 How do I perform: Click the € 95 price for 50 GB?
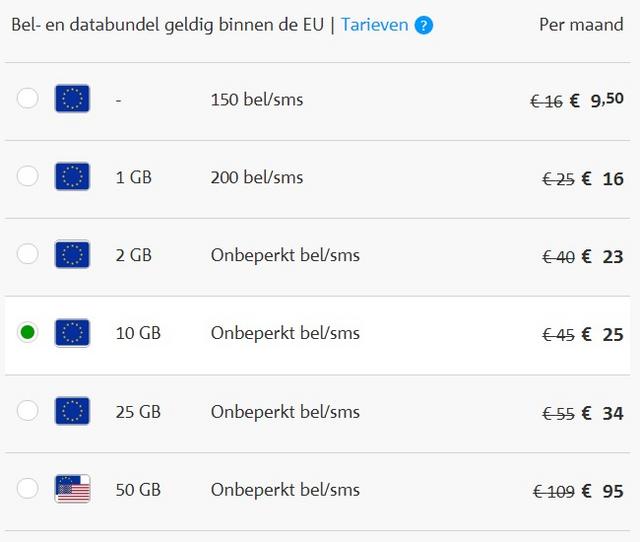[x=602, y=491]
